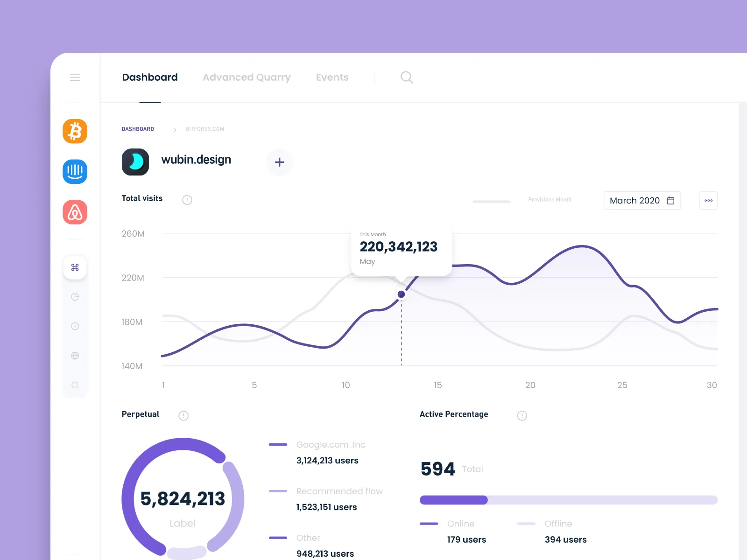747x560 pixels.
Task: Expand the chart options with the ellipsis button
Action: click(708, 200)
